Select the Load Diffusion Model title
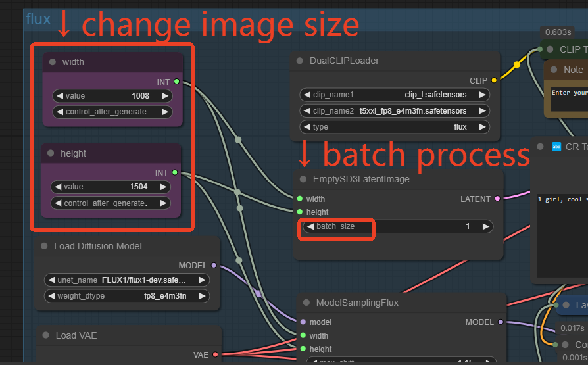 (x=98, y=246)
